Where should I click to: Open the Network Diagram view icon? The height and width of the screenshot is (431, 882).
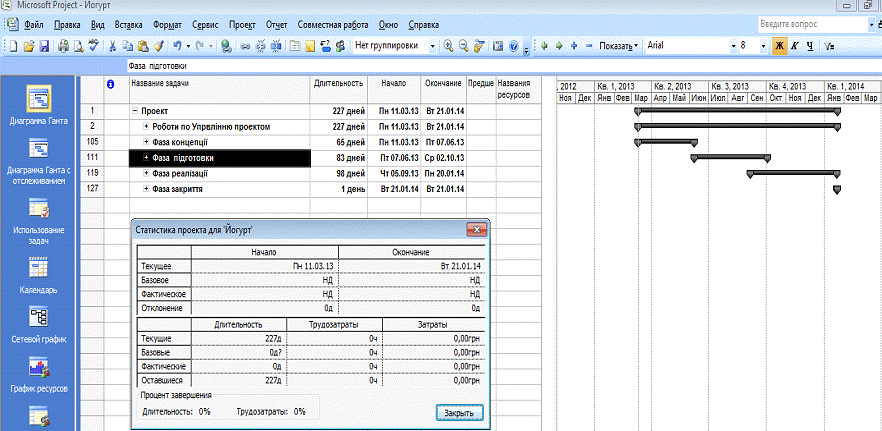point(39,318)
